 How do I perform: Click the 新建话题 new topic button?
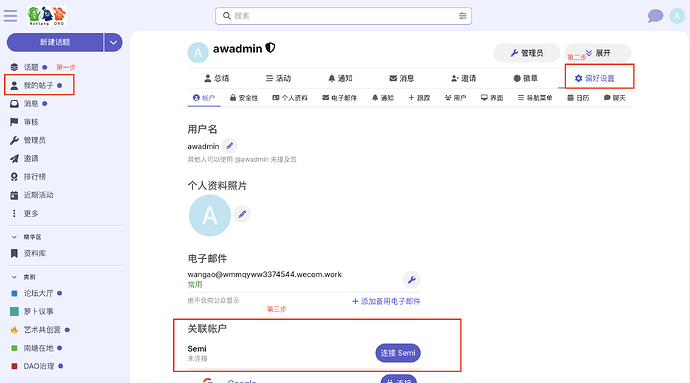coord(55,42)
